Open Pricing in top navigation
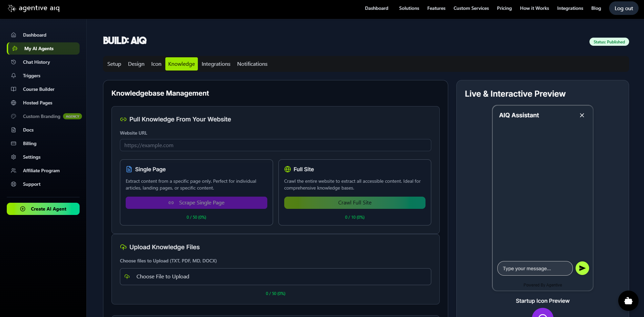Viewport: 644px width, 317px height. click(x=504, y=8)
